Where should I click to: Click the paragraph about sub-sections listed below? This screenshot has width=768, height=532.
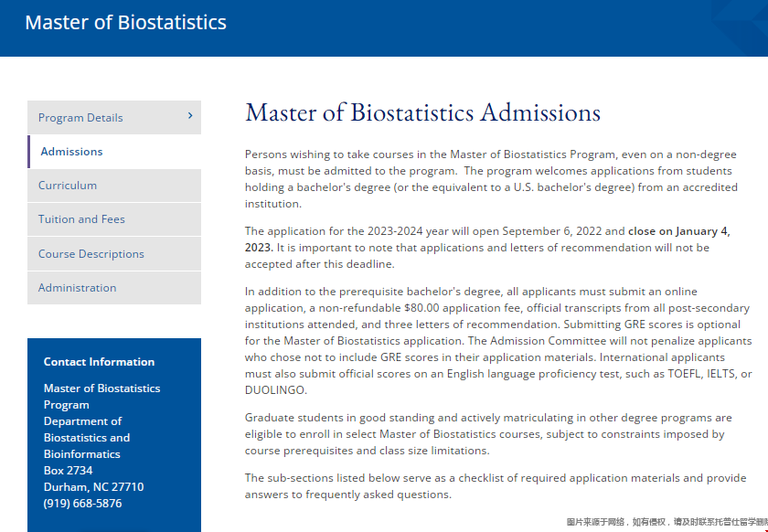tap(495, 486)
